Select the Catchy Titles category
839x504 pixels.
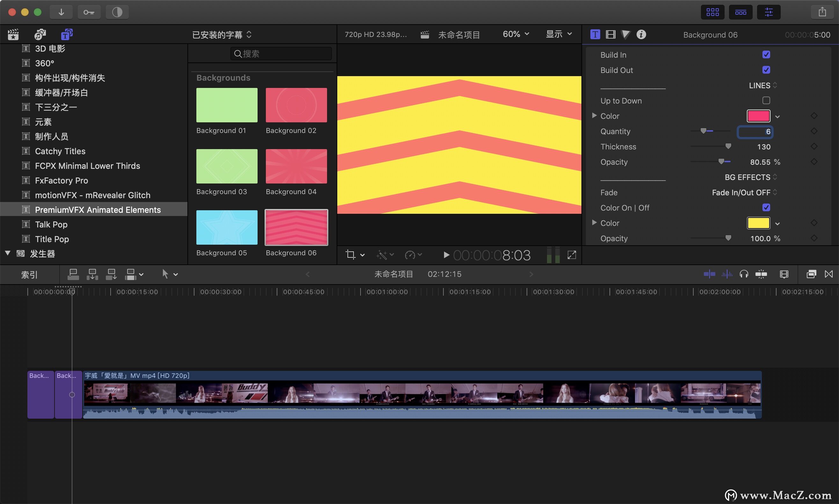pyautogui.click(x=60, y=151)
